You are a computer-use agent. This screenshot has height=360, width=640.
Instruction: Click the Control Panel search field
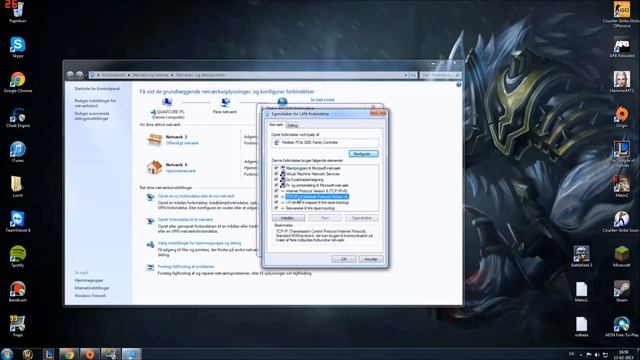click(440, 75)
